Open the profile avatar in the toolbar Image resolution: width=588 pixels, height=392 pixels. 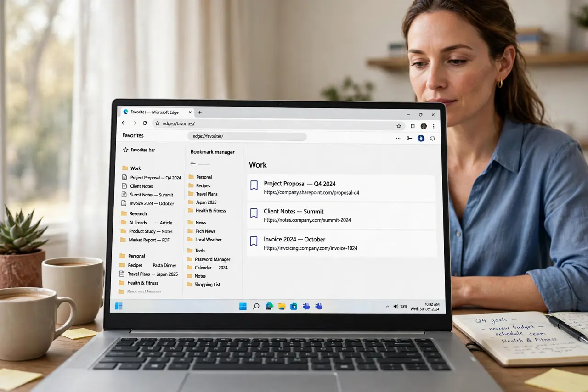(x=424, y=126)
